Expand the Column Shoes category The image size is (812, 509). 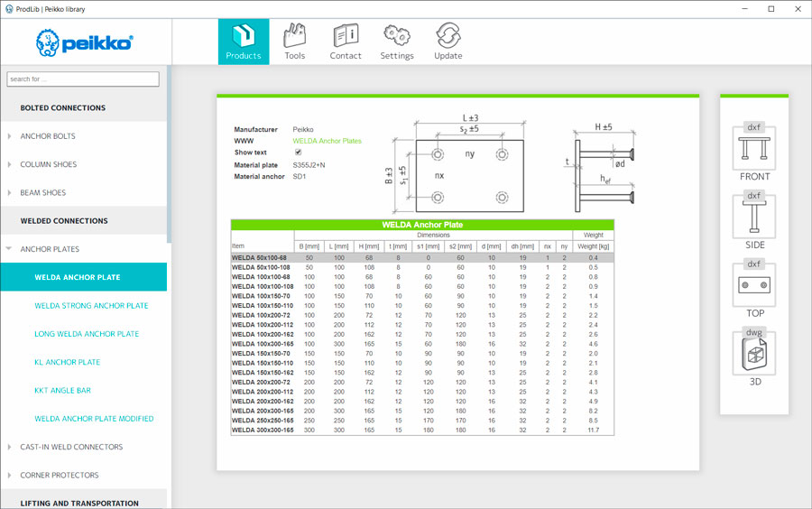[10, 164]
